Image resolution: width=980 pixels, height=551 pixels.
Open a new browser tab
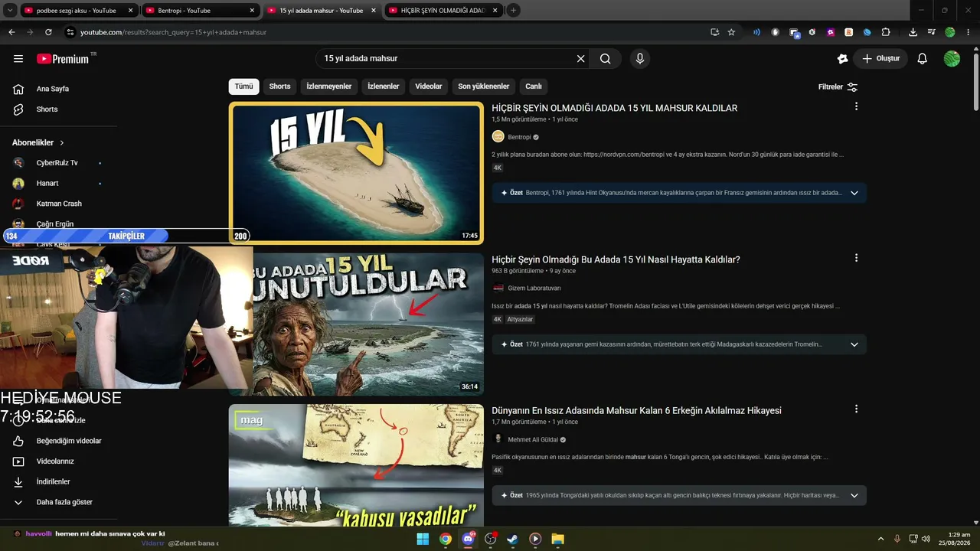pos(513,11)
